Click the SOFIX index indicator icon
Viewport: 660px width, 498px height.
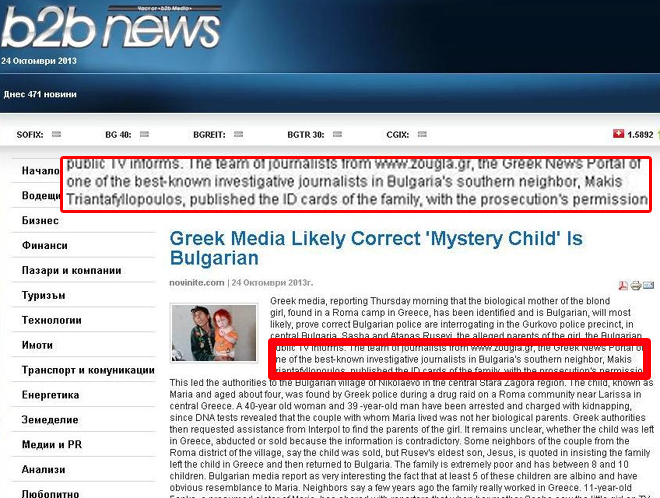(57, 134)
